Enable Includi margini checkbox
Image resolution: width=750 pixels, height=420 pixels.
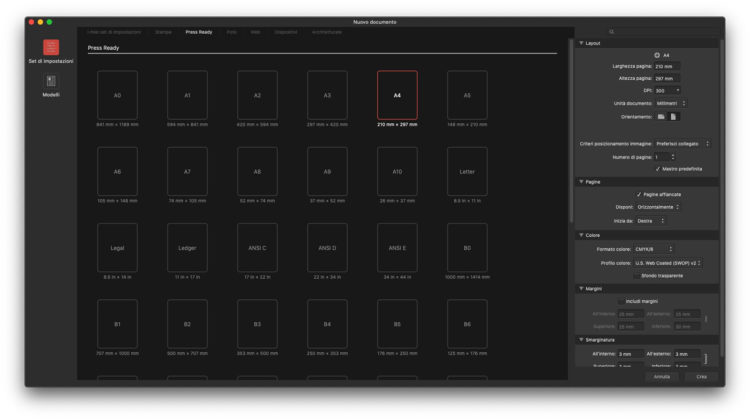[621, 301]
